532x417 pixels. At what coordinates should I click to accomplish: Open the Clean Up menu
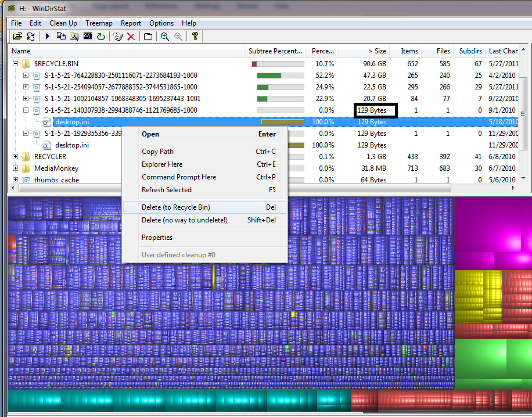click(63, 23)
